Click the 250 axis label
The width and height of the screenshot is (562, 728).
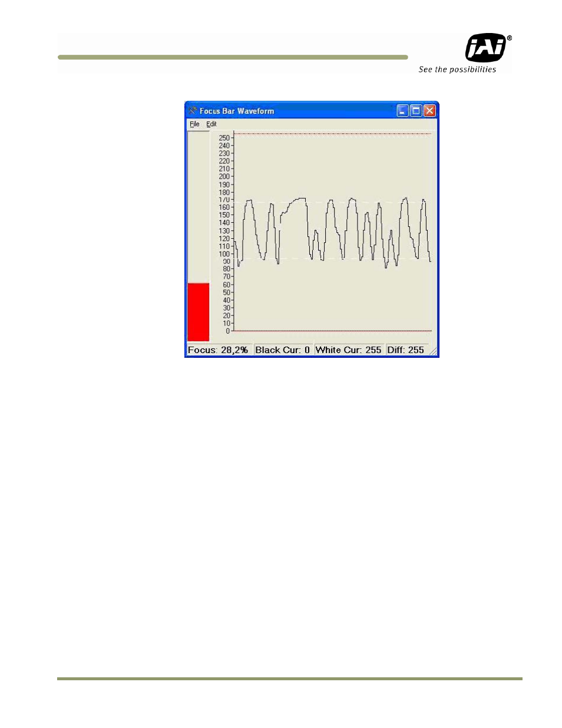pyautogui.click(x=224, y=138)
